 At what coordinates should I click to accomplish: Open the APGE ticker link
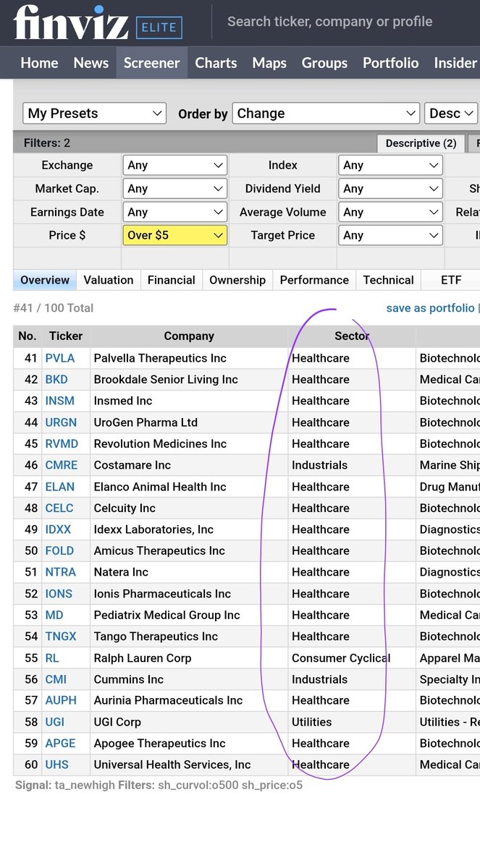(x=60, y=744)
